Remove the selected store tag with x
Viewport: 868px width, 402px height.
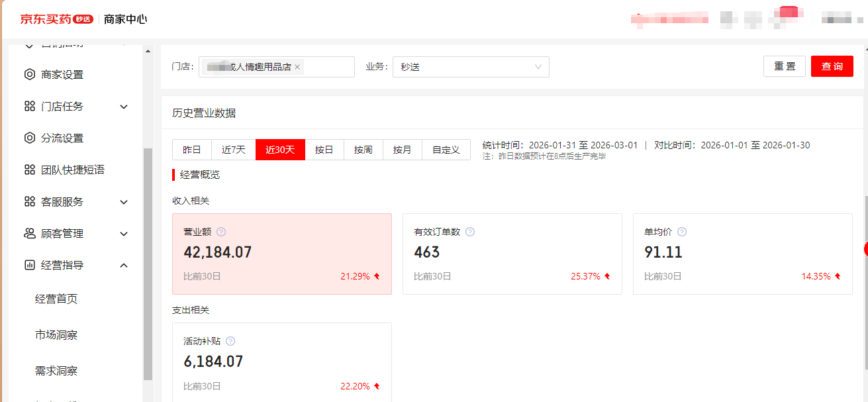point(297,67)
